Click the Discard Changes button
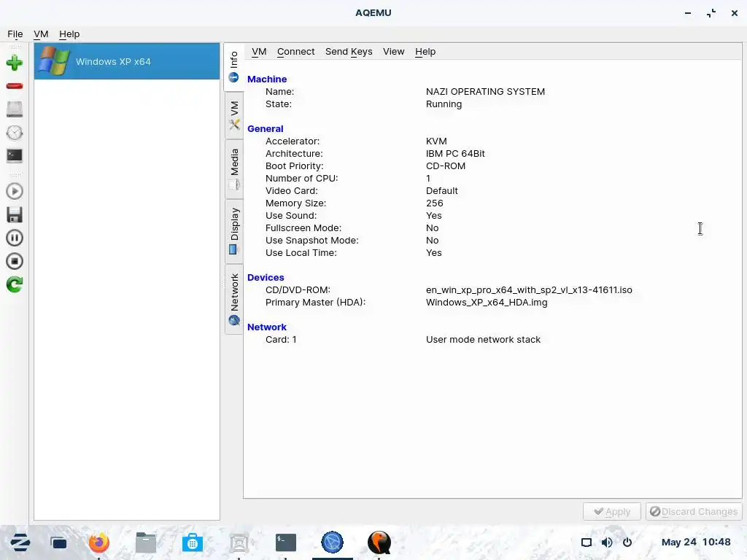 click(x=694, y=511)
